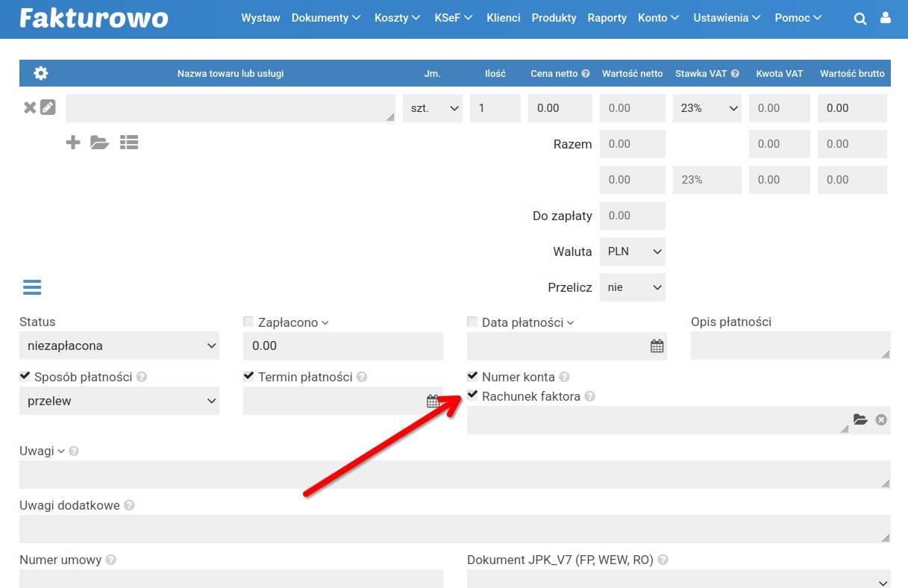Image resolution: width=908 pixels, height=588 pixels.
Task: Uncheck the Rachunek faktora checkbox
Action: [x=472, y=395]
